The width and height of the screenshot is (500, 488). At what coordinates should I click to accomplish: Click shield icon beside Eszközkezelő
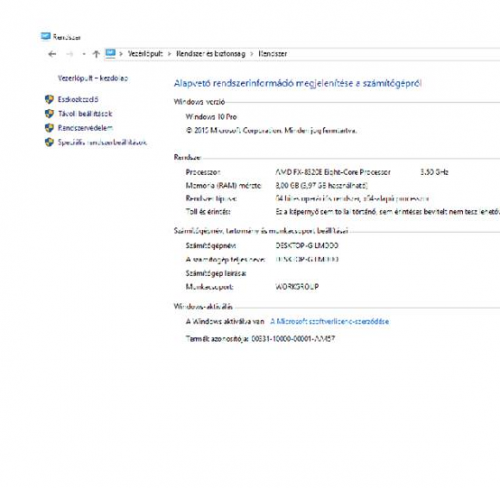[x=49, y=99]
